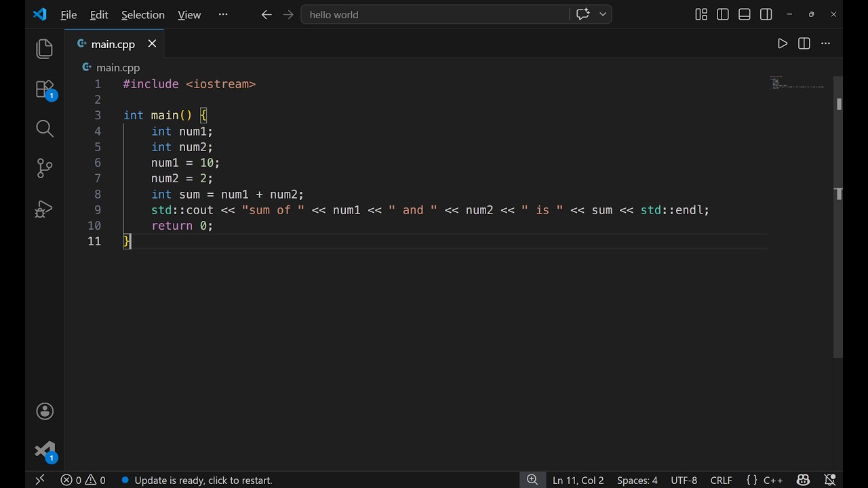Select the main.cpp editor tab
Image resolution: width=868 pixels, height=488 pixels.
point(113,44)
